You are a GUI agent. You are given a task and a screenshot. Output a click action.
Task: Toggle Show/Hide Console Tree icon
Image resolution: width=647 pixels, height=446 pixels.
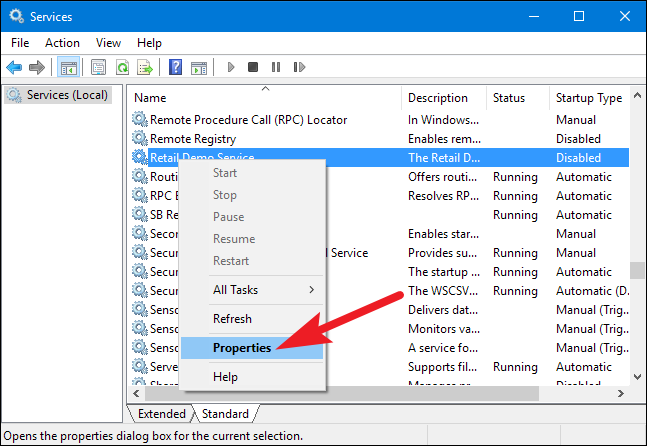click(69, 67)
